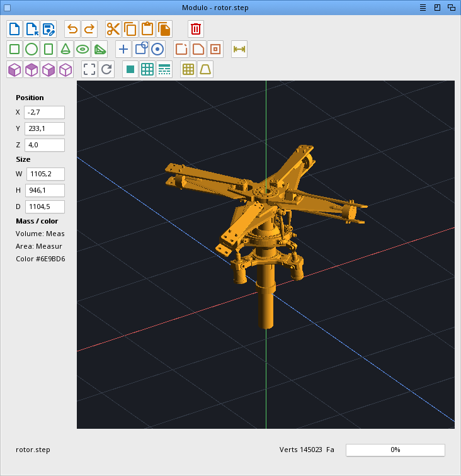Click the Z position field showing 4,0
461x476 pixels.
coord(45,145)
